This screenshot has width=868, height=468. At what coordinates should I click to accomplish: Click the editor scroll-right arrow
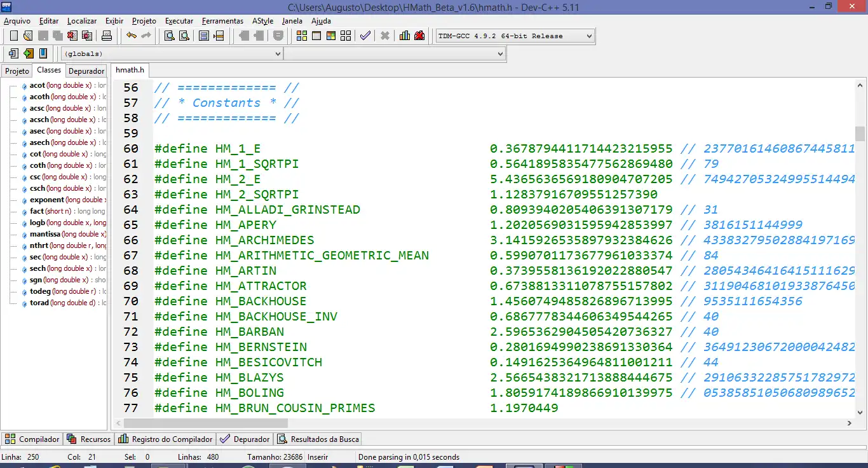(850, 423)
